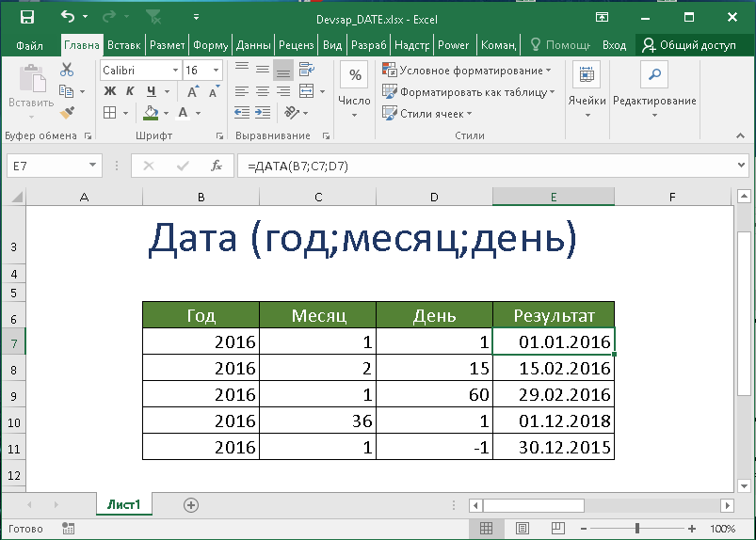Open the font size 16 dropdown

click(216, 71)
